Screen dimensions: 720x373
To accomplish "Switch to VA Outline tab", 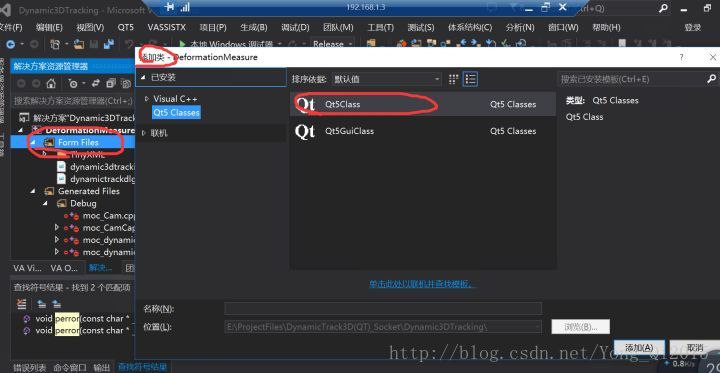I will click(x=64, y=268).
